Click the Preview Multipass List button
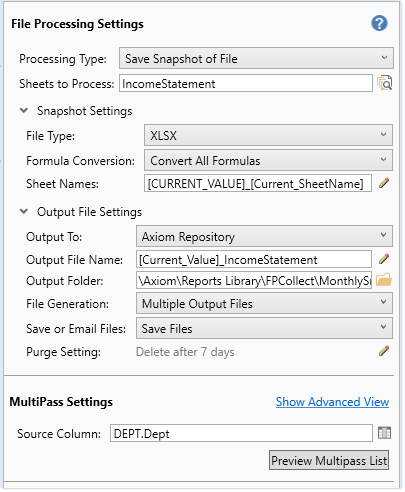Screen dimensions: 405x492 [x=329, y=460]
